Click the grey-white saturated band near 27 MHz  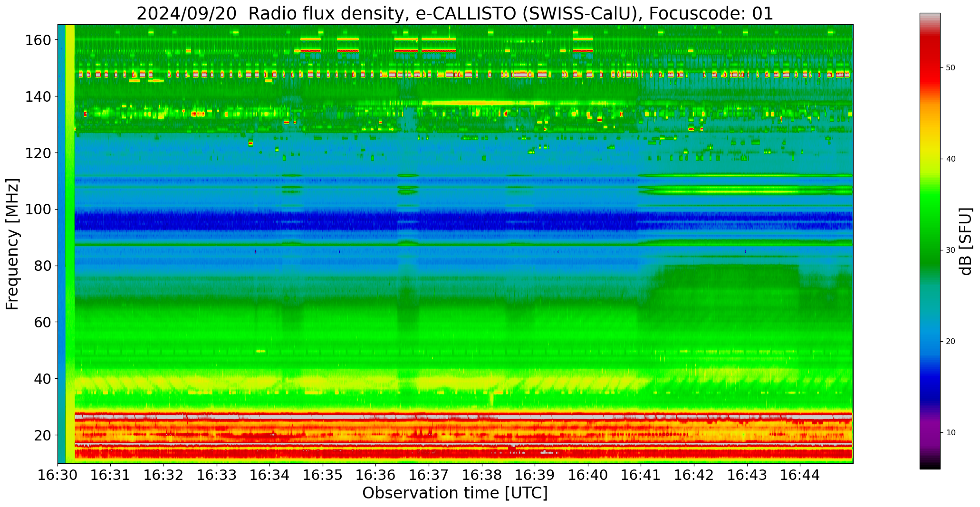point(463,417)
